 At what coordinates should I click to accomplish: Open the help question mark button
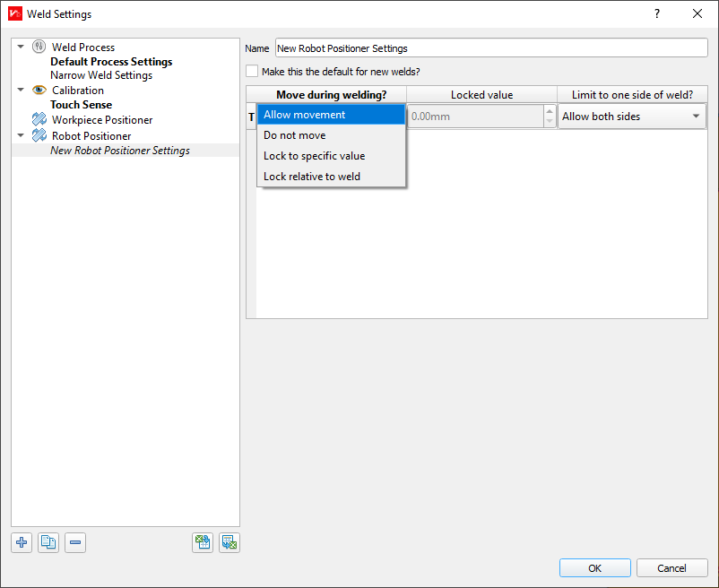click(657, 13)
